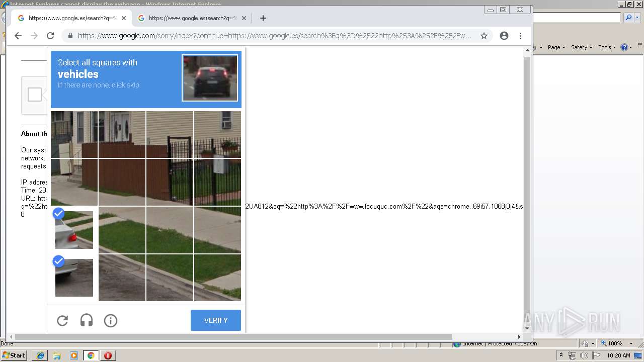The height and width of the screenshot is (362, 644).
Task: Open the Chrome profile avatar icon
Action: pyautogui.click(x=504, y=36)
